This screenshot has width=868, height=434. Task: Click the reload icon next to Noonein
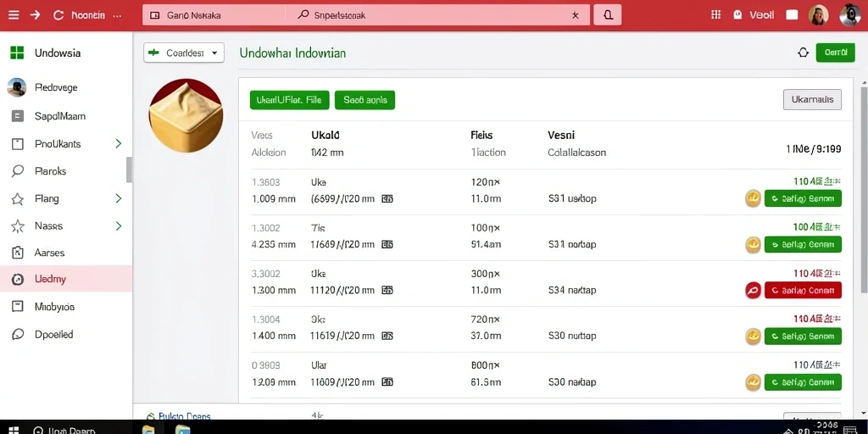point(58,15)
